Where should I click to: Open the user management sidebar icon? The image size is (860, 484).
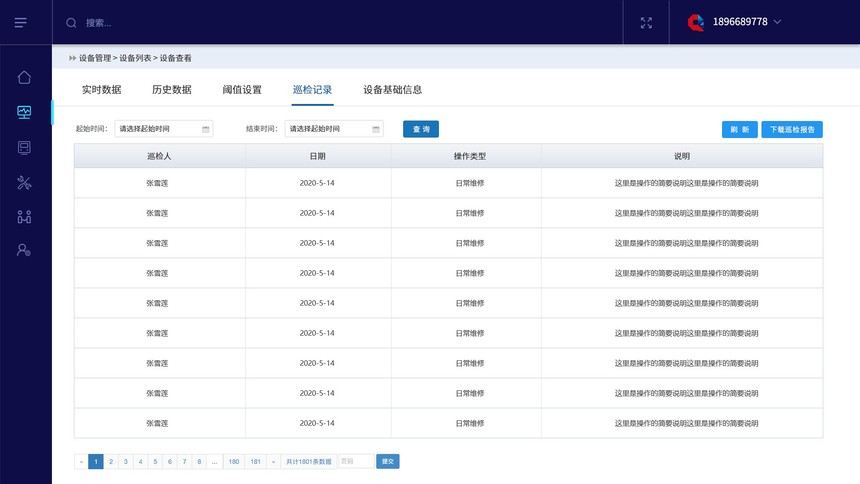(x=24, y=250)
